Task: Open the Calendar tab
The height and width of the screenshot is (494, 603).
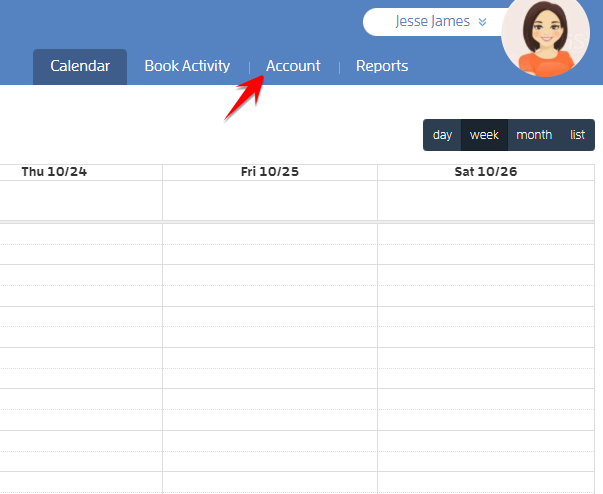Action: 80,67
